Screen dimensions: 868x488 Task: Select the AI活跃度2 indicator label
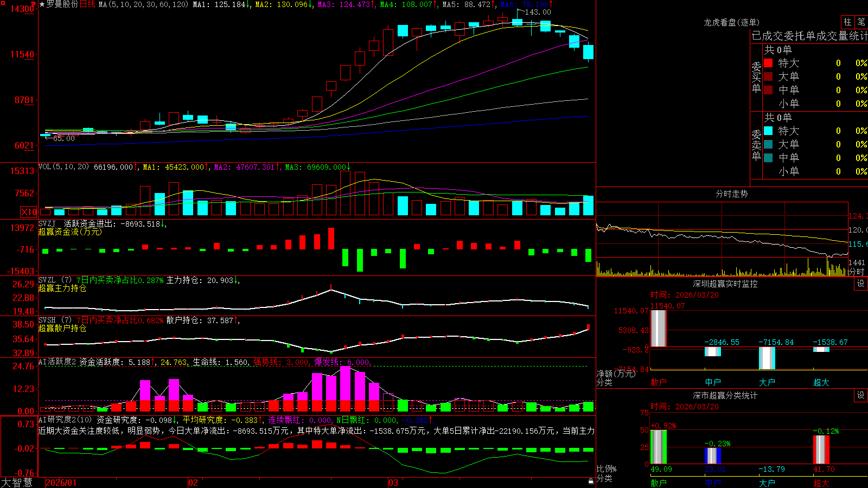[x=57, y=362]
